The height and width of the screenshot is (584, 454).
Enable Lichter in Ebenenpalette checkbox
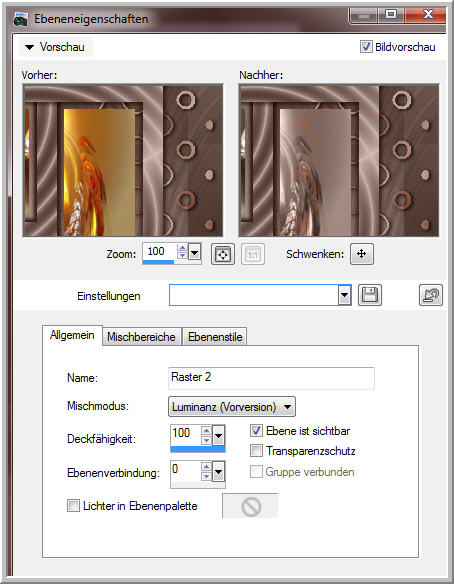(73, 506)
